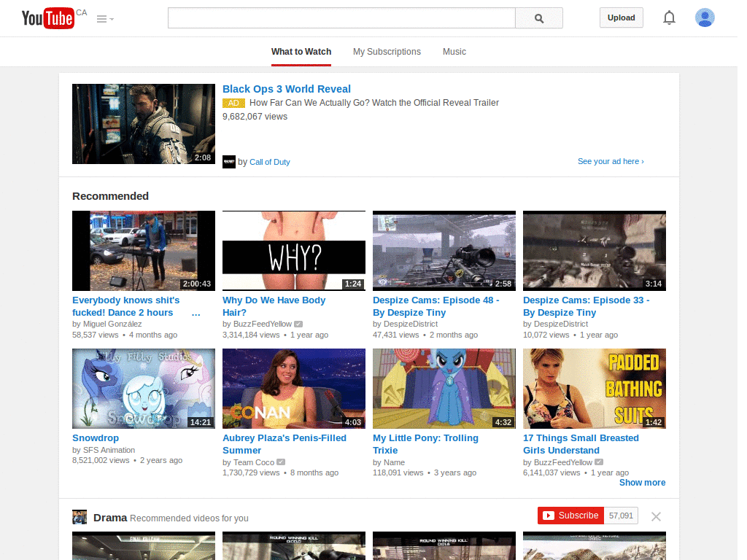Viewport: 747px width, 560px height.
Task: Open the Padded Bathing Suits thumbnail
Action: (594, 389)
